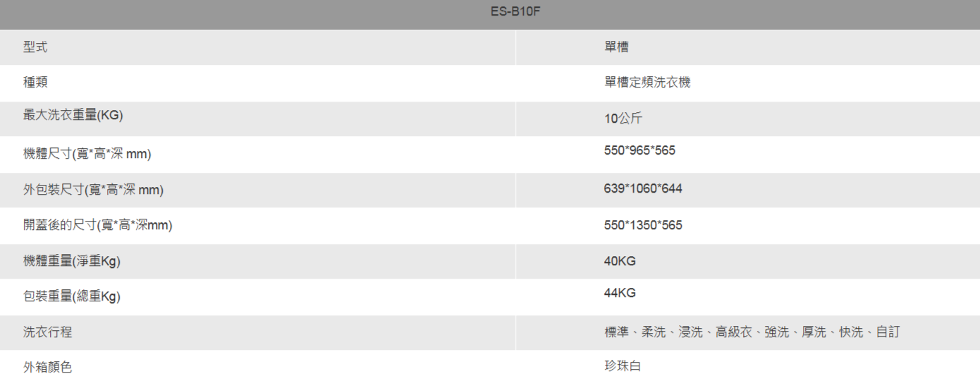980x381 pixels.
Task: Select the 珍珠白 color value
Action: [623, 366]
